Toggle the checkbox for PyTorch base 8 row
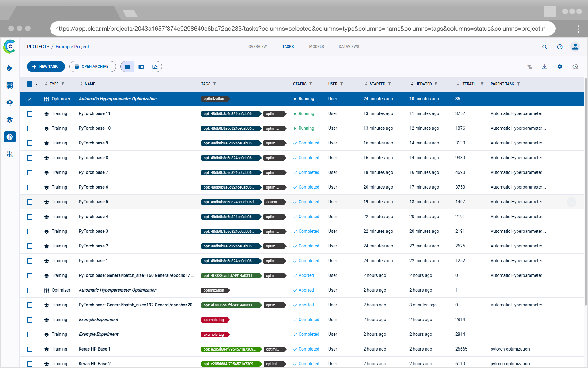This screenshot has height=368, width=588. pos(30,158)
